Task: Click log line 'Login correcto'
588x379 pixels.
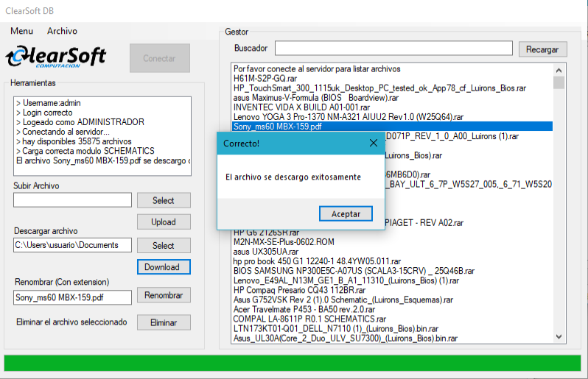Action: [44, 113]
